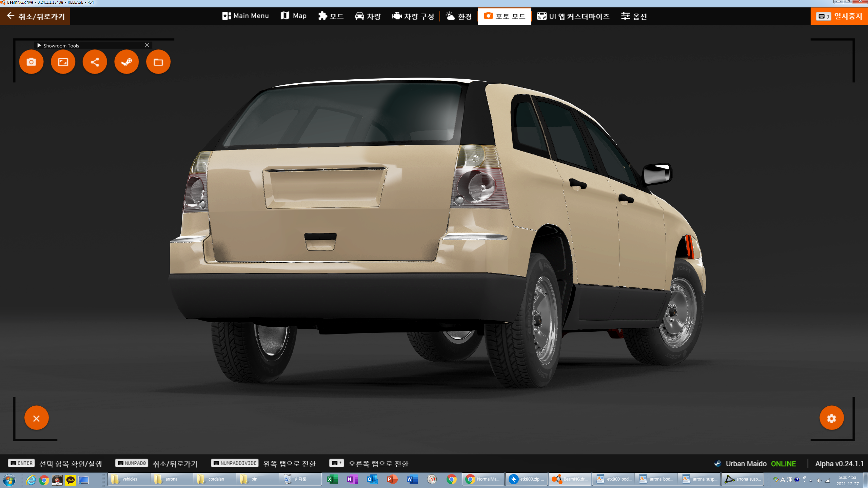Image resolution: width=868 pixels, height=488 pixels.
Task: Toggle the 일시중지 pause button
Action: 839,16
